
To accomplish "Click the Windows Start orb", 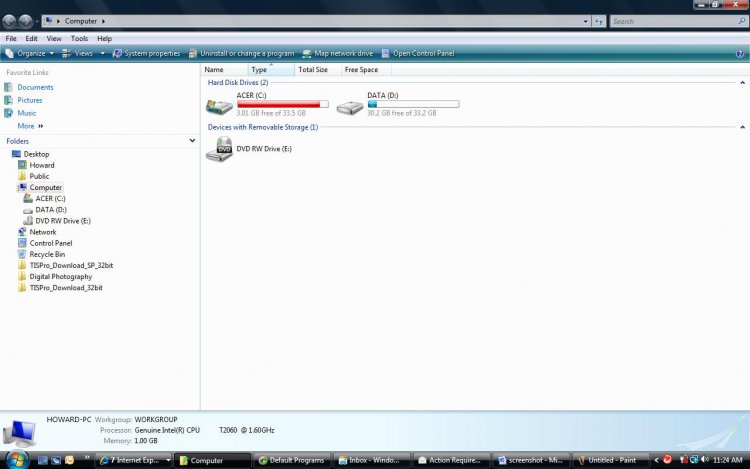I will [x=14, y=459].
